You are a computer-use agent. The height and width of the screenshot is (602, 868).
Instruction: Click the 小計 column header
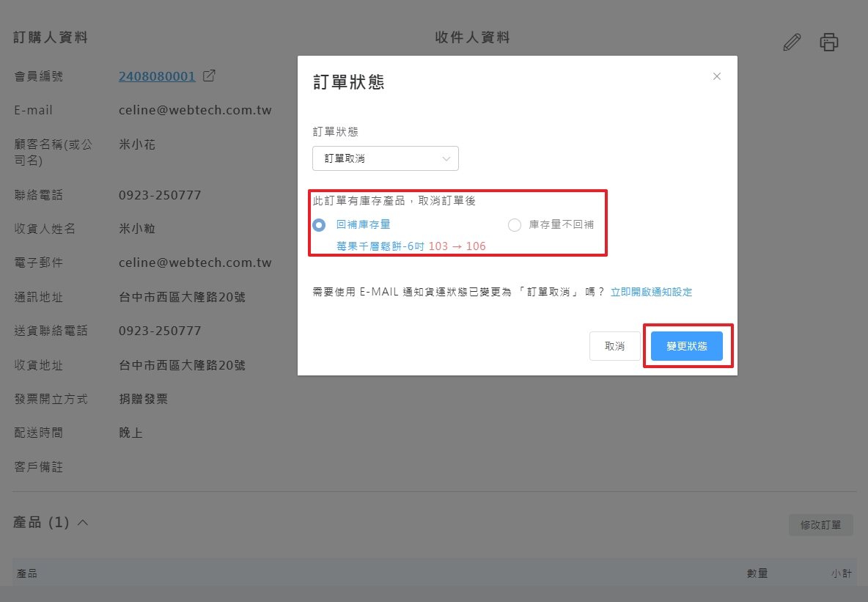click(842, 573)
